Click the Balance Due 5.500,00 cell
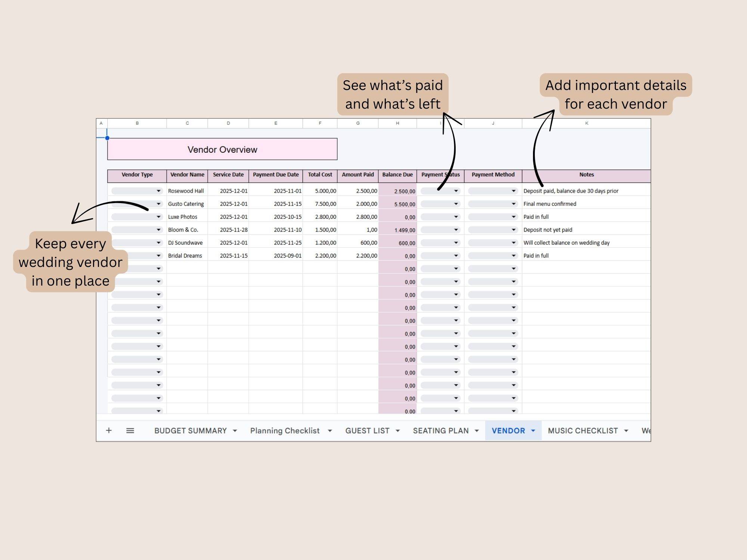The width and height of the screenshot is (747, 560). tap(398, 204)
